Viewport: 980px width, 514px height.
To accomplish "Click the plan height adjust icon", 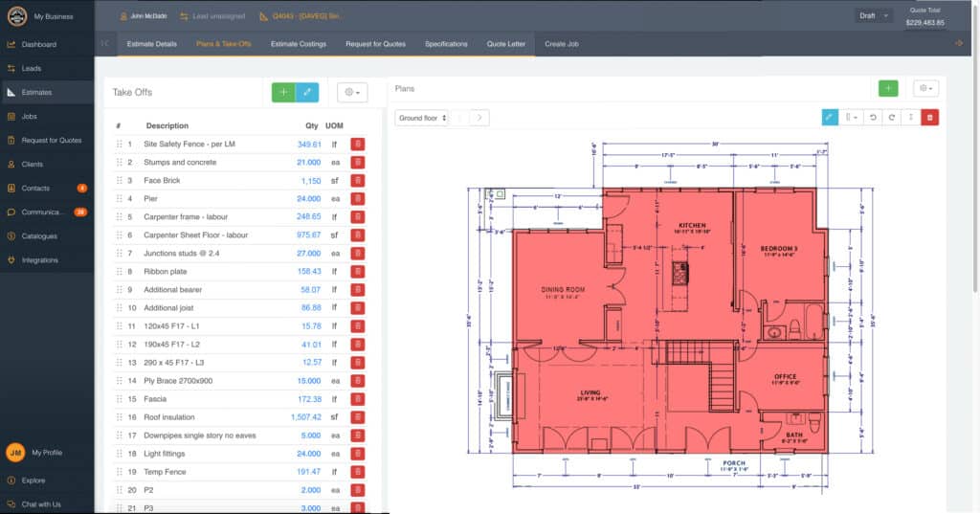I will coord(911,117).
